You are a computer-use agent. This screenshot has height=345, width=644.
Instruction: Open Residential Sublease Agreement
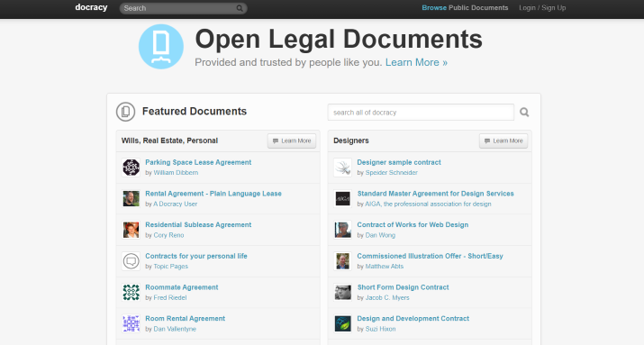(198, 224)
